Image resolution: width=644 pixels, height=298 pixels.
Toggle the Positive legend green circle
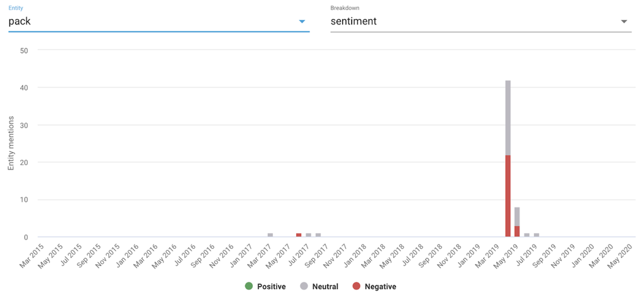pos(248,287)
